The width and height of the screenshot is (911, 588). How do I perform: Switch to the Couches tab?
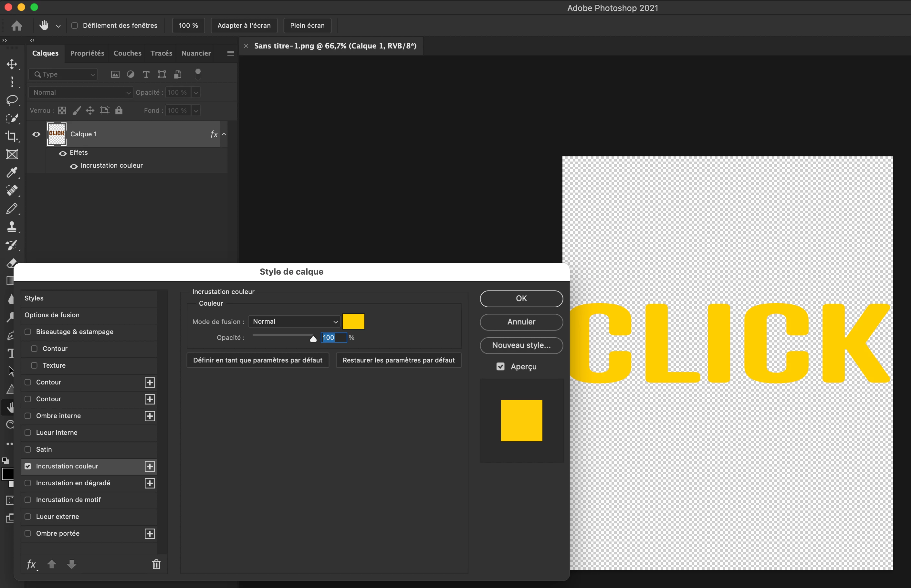click(x=128, y=53)
